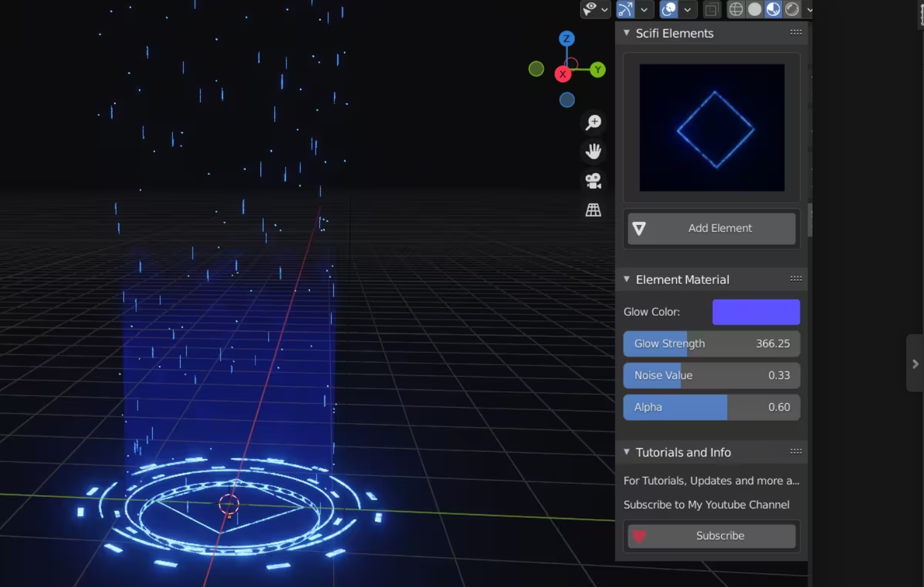The width and height of the screenshot is (924, 587).
Task: Select solid viewport shading mode
Action: [755, 10]
